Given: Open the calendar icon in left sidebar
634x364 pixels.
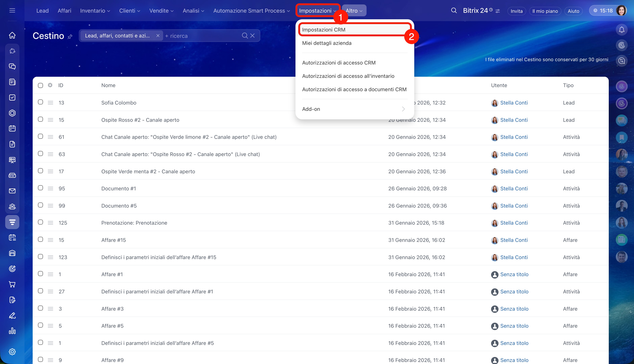Looking at the screenshot, I should (12, 128).
